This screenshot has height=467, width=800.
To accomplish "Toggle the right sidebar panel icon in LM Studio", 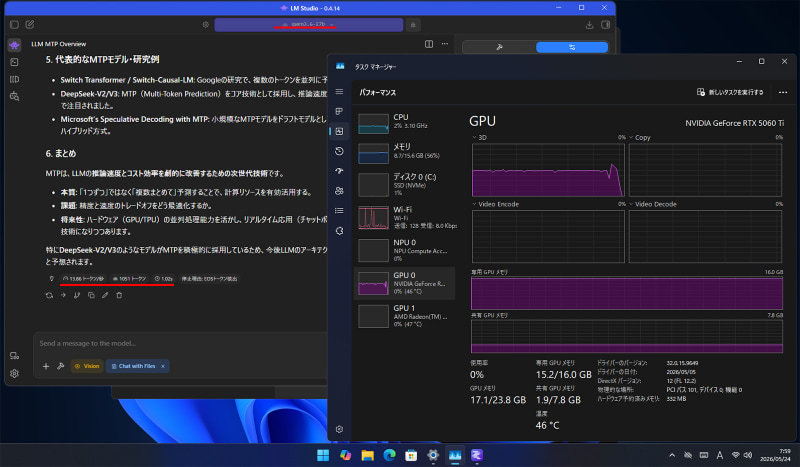I will [x=606, y=24].
